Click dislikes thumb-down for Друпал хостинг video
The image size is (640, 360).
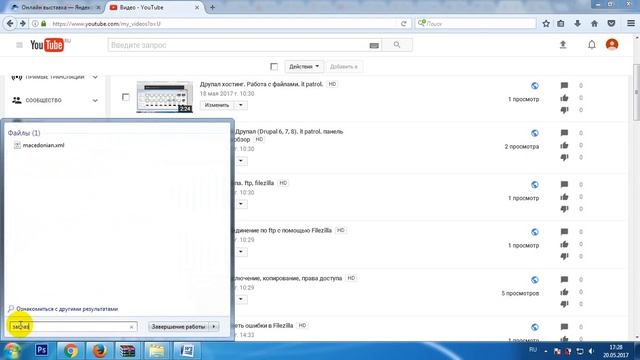(564, 110)
